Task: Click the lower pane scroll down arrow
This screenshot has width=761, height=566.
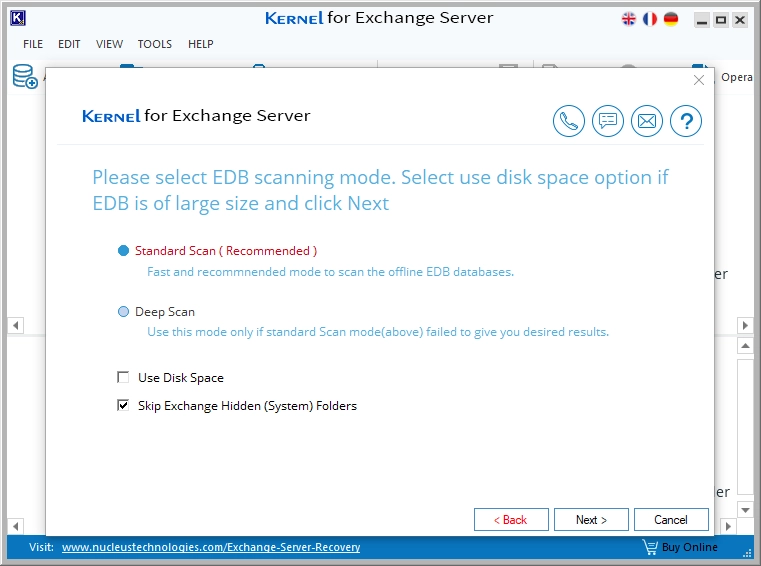Action: click(x=745, y=510)
